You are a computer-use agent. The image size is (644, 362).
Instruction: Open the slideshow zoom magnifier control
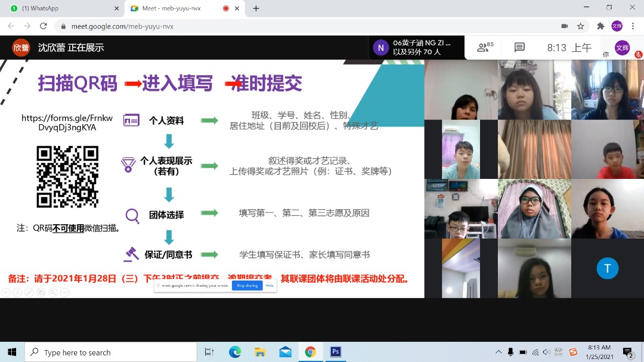pyautogui.click(x=53, y=292)
